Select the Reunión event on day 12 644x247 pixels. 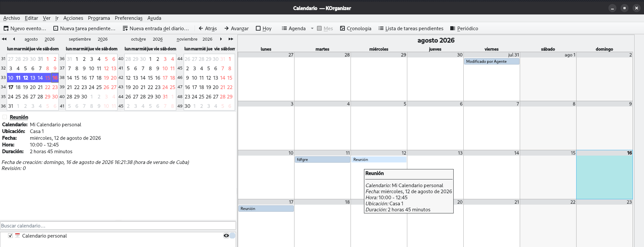(x=379, y=160)
